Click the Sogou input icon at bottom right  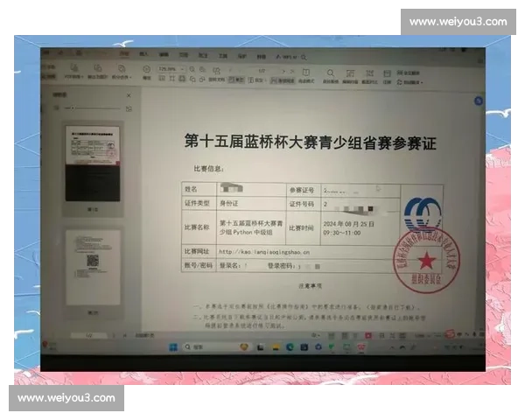coord(450,334)
